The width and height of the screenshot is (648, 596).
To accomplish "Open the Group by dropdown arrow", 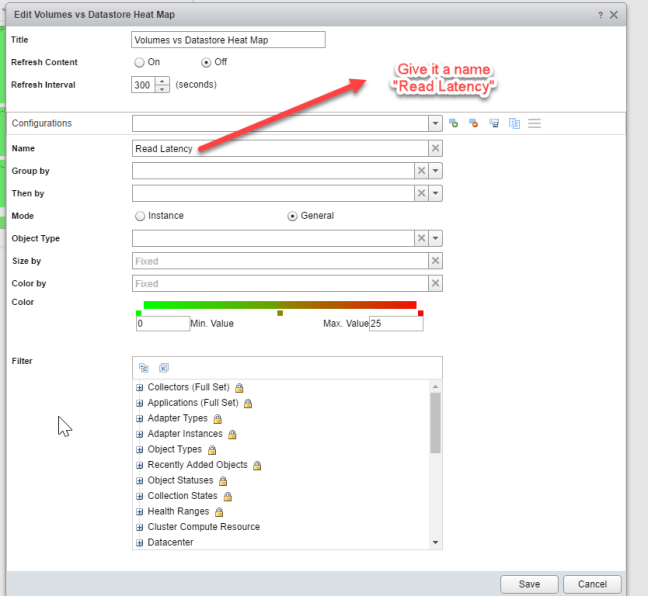I will click(436, 171).
